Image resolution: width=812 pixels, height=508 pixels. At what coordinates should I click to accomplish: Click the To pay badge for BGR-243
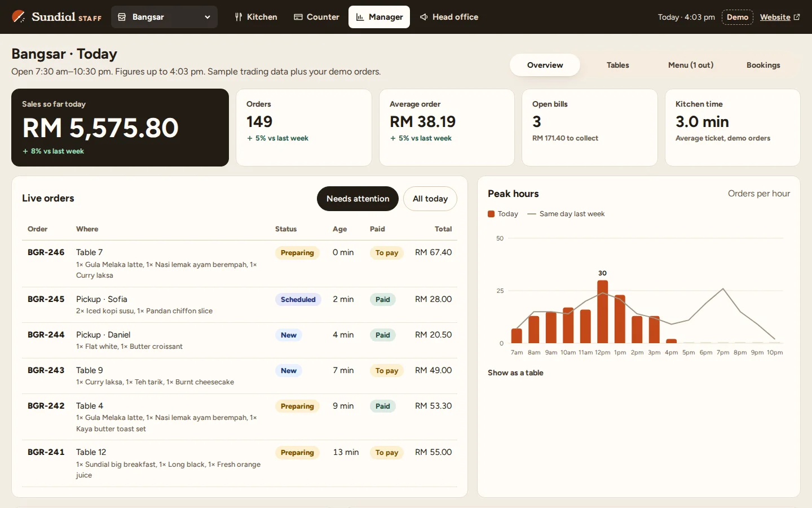coord(387,371)
